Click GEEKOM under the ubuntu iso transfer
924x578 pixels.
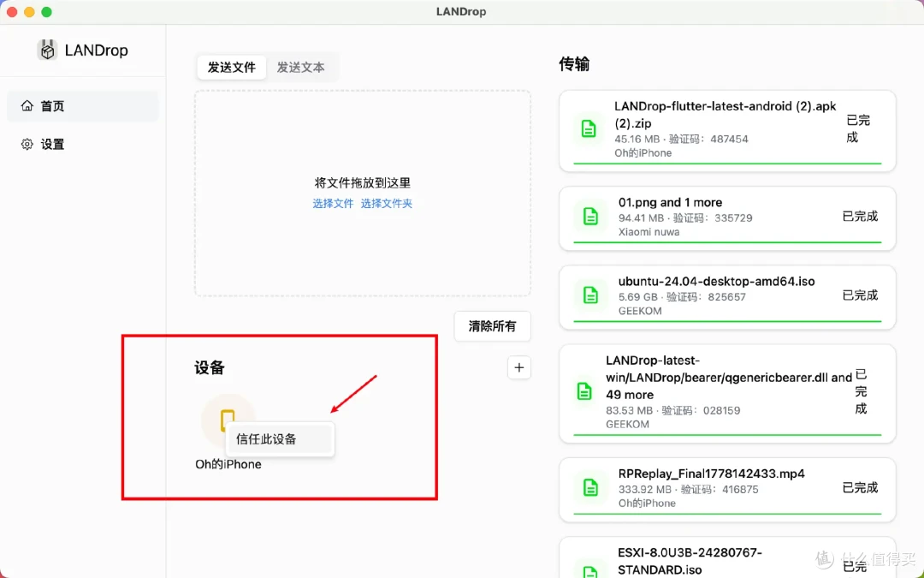(640, 311)
